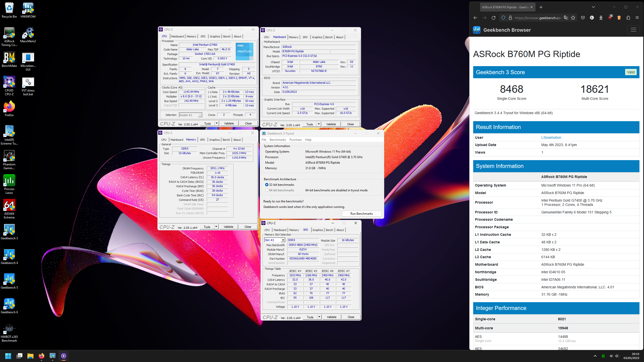The image size is (644, 362).
Task: Switch to Bench tab in CPU-Z CPU window
Action: tap(227, 36)
